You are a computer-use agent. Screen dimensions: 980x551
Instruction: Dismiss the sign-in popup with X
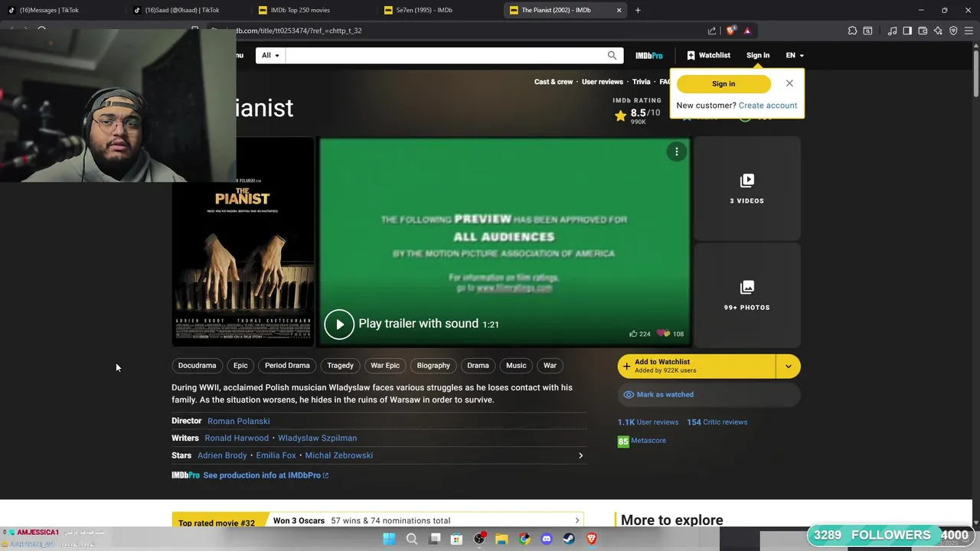pyautogui.click(x=789, y=83)
